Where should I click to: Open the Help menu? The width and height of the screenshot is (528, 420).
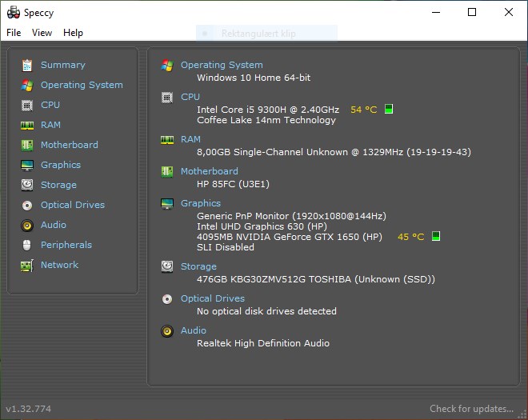(x=73, y=33)
